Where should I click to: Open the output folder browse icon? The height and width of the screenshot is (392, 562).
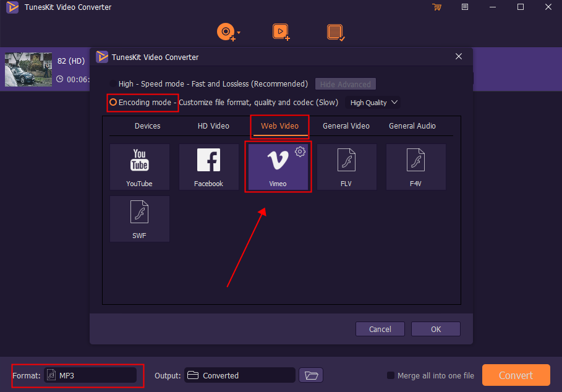(311, 375)
